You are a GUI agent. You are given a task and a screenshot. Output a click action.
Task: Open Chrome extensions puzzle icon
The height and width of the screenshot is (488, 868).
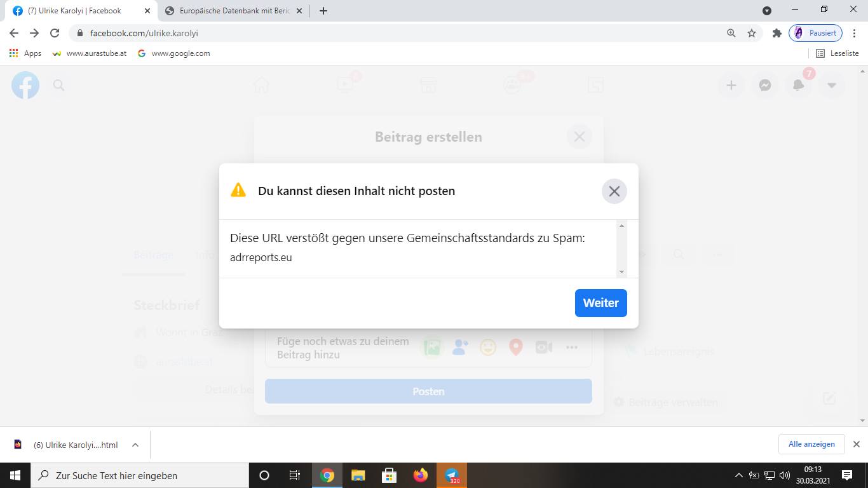coord(776,33)
